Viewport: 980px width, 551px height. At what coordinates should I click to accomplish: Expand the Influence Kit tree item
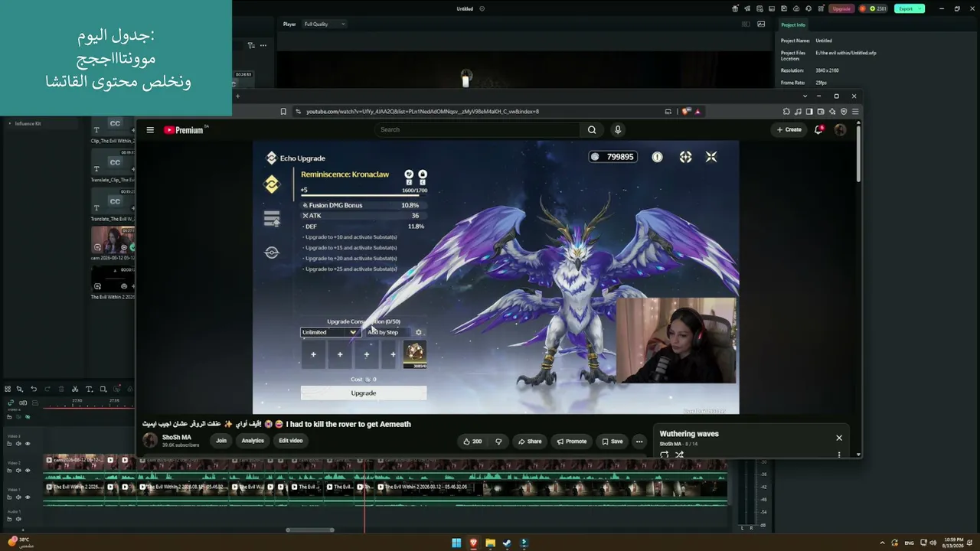pyautogui.click(x=10, y=124)
